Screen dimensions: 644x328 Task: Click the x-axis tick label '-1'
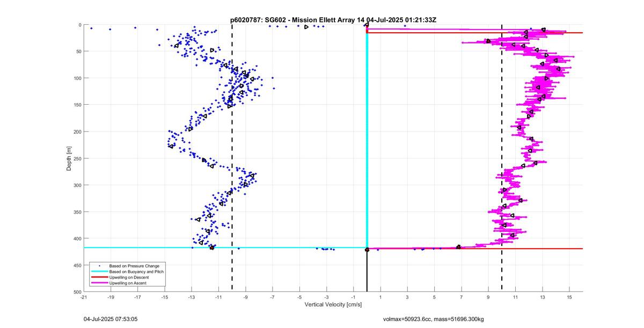(x=353, y=297)
